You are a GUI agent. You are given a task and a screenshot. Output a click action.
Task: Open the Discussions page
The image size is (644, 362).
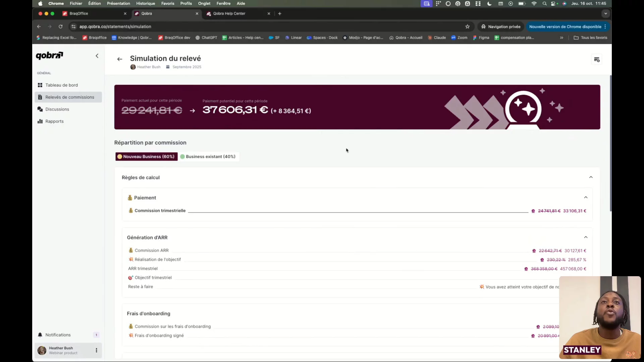57,109
